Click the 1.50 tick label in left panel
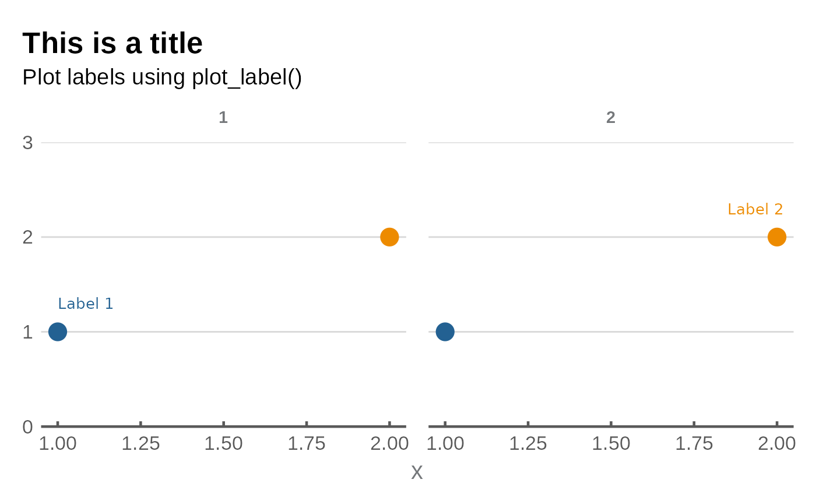This screenshot has height=504, width=816. [223, 443]
